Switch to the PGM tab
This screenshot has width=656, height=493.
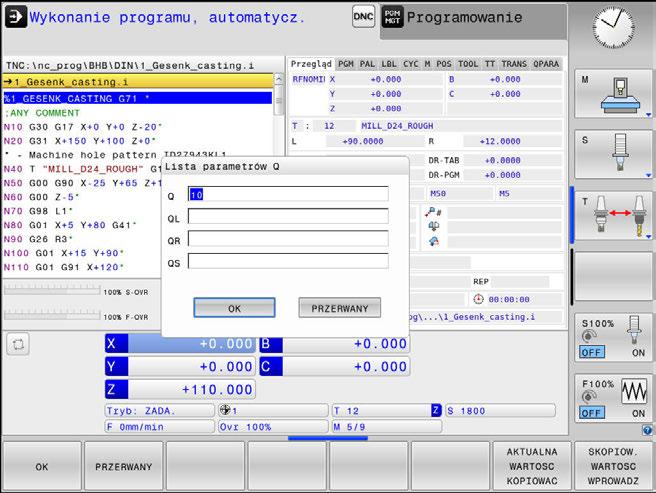346,64
